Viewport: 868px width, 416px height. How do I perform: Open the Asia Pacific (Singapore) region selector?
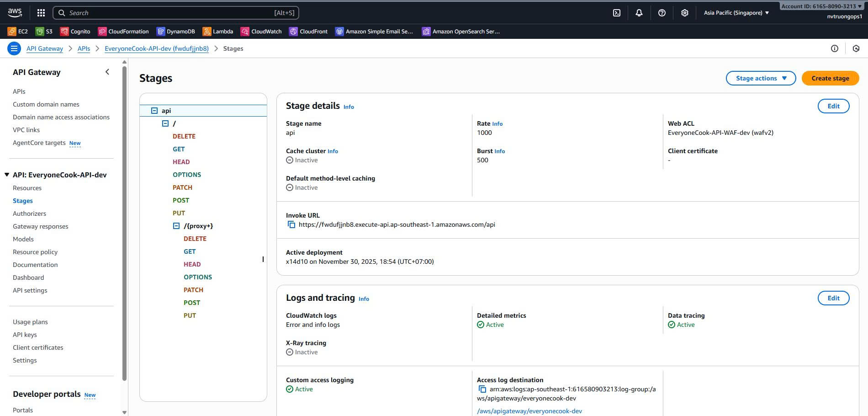click(736, 13)
